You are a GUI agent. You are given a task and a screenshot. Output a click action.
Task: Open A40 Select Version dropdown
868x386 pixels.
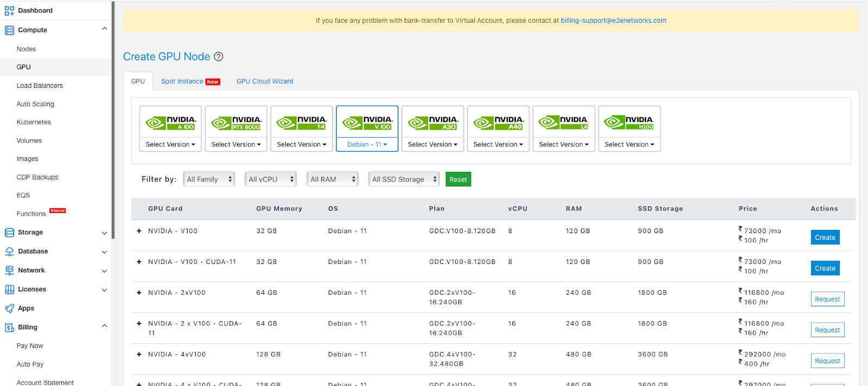499,145
